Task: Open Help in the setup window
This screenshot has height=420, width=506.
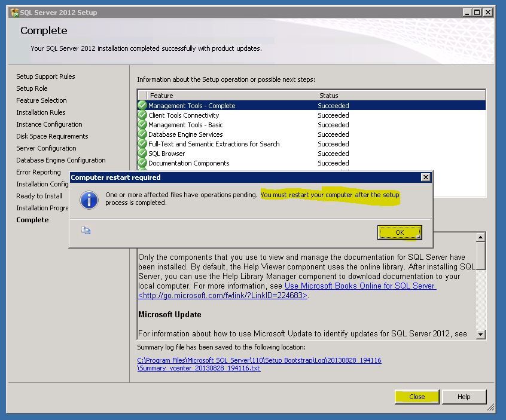Action: pyautogui.click(x=464, y=397)
